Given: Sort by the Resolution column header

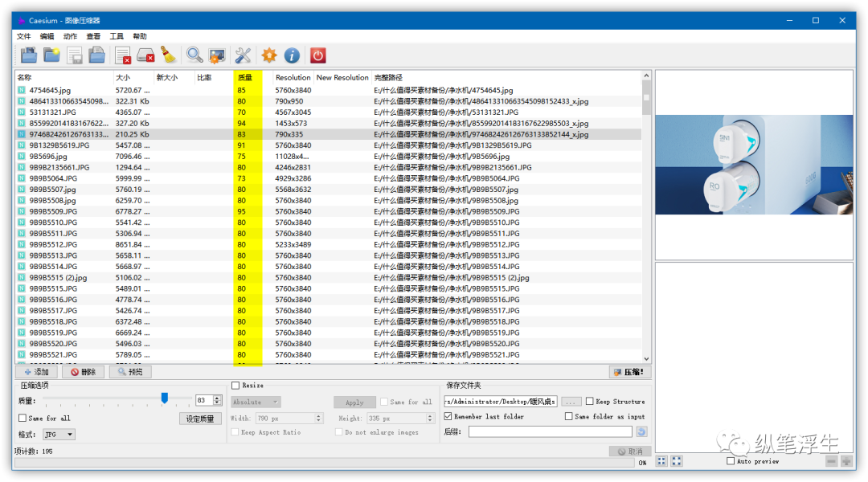Looking at the screenshot, I should click(293, 77).
